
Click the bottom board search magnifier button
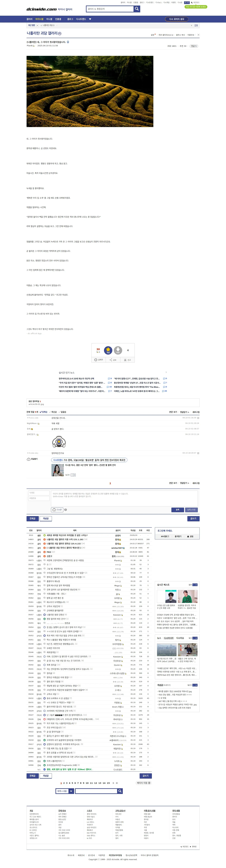click(x=120, y=791)
